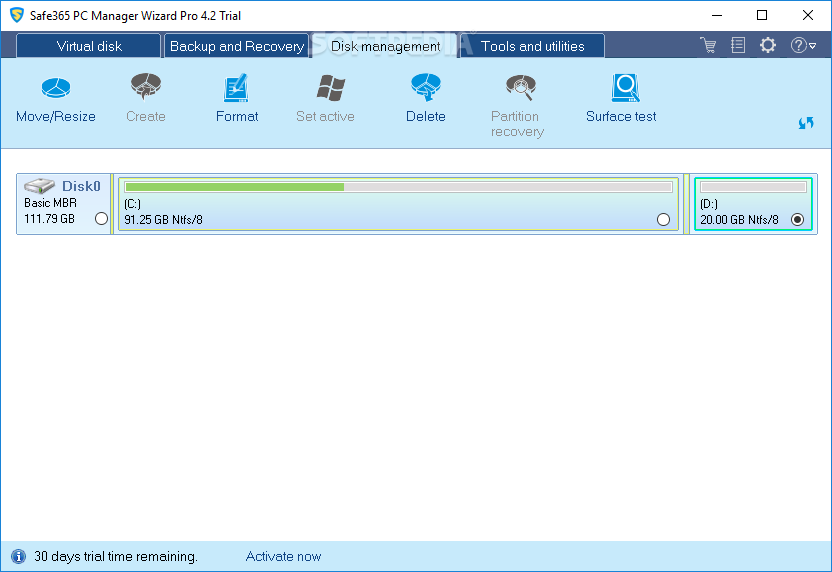Switch to the Virtual disk tab
This screenshot has width=832, height=572.
(x=89, y=46)
